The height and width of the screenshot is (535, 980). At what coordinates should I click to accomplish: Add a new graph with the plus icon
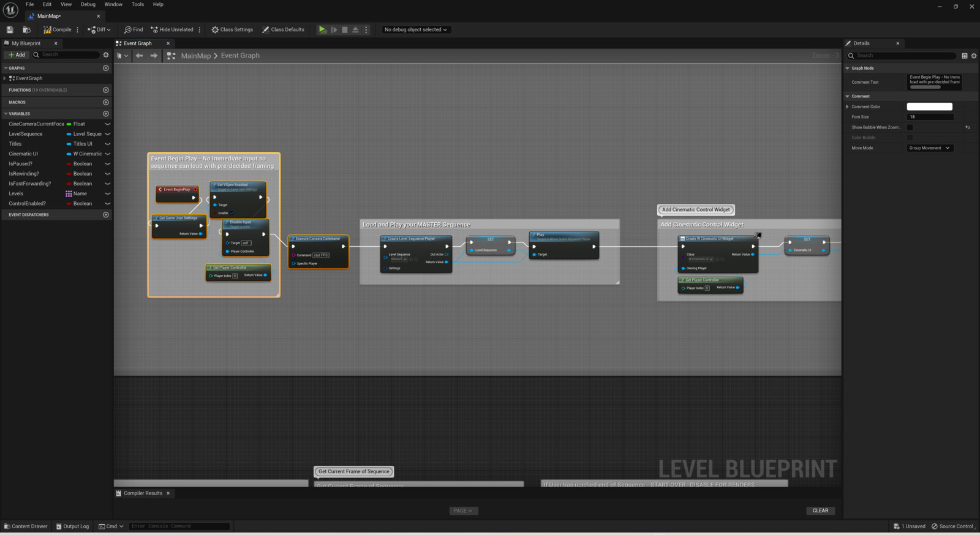(106, 68)
